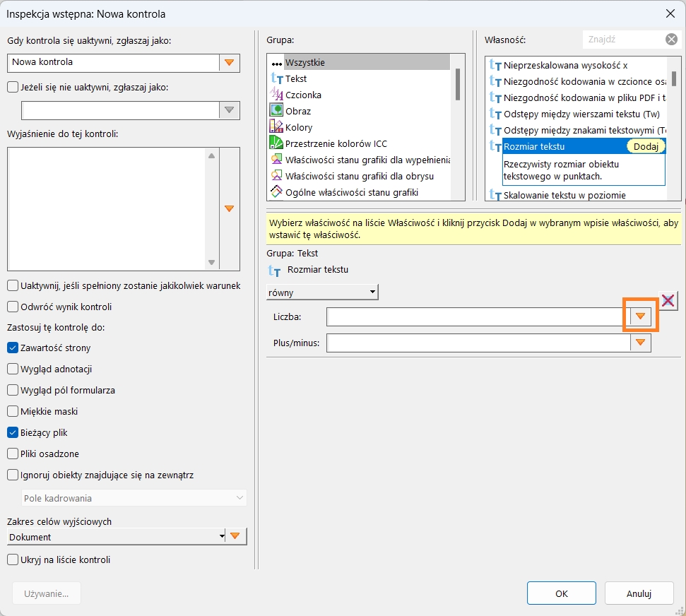Check 'Pliki osadzone'

(x=13, y=454)
